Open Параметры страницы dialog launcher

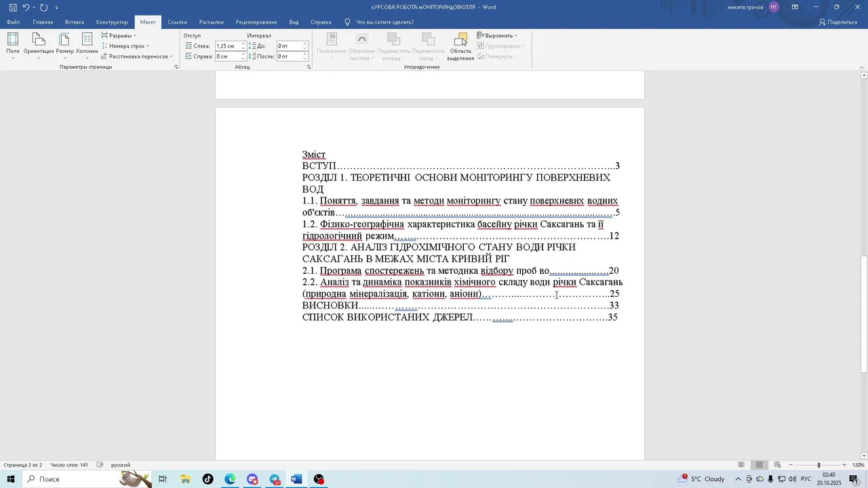coord(176,67)
